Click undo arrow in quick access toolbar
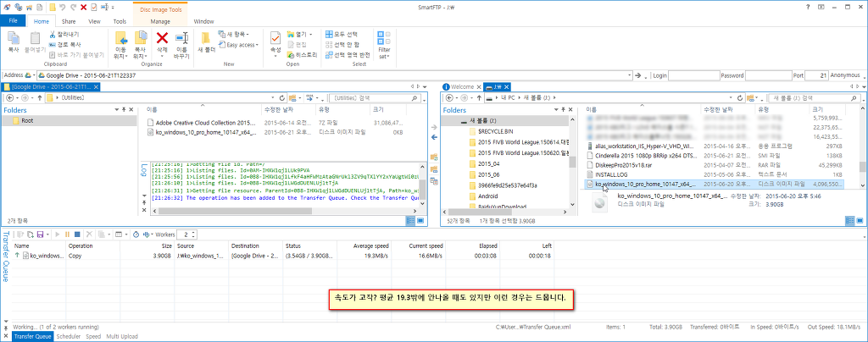 click(62, 7)
